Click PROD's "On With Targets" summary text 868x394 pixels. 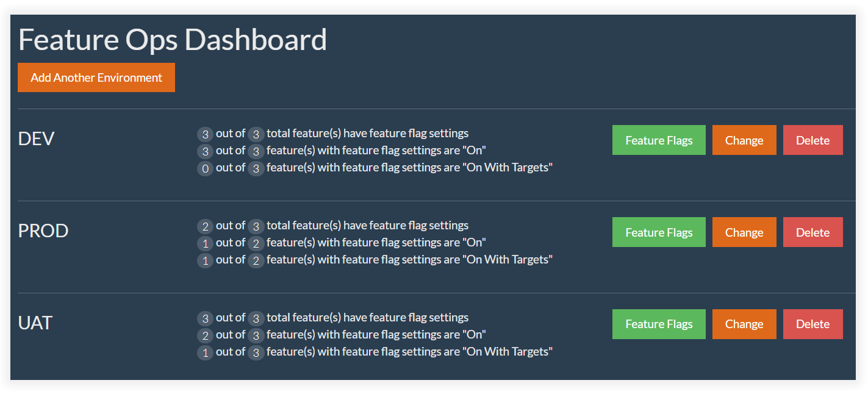tap(409, 260)
